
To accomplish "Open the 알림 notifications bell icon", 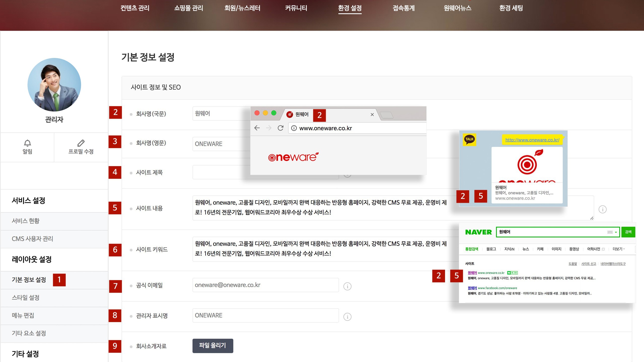I will (x=27, y=143).
